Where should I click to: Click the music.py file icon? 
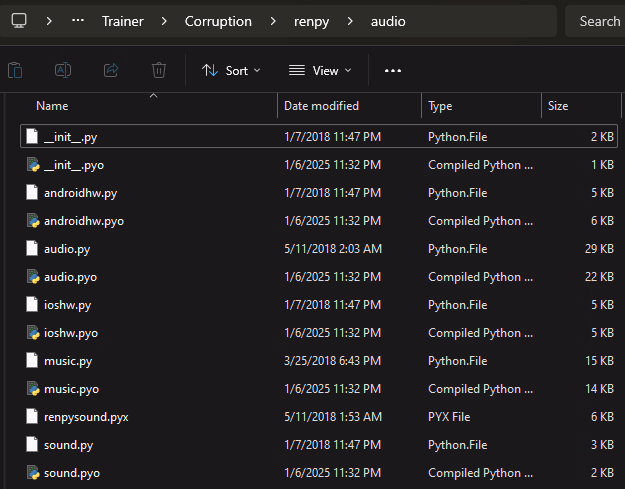click(32, 360)
